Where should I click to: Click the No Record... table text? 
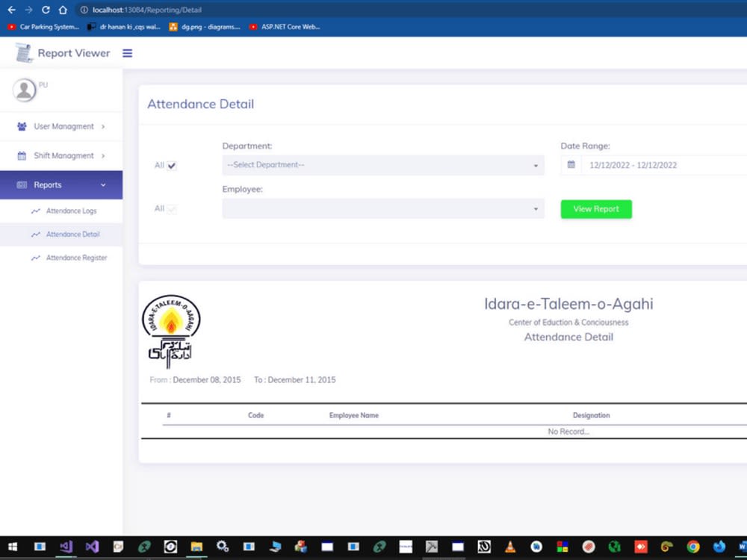click(x=568, y=432)
